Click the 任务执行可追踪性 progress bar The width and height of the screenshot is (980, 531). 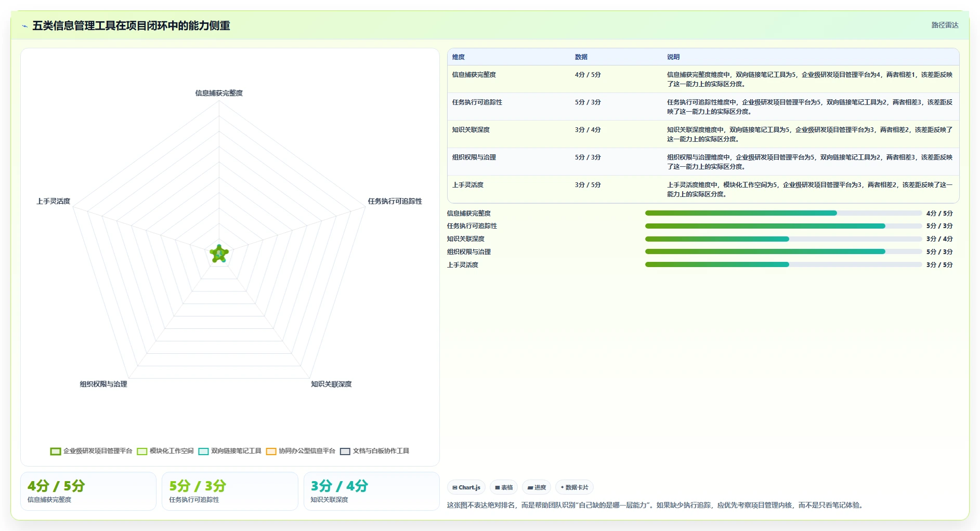coord(783,226)
